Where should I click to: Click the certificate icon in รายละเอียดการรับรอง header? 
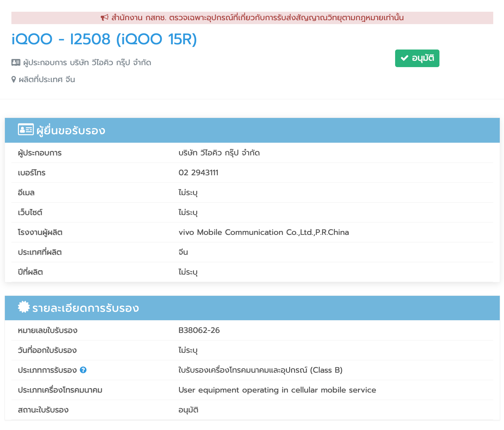tap(24, 307)
